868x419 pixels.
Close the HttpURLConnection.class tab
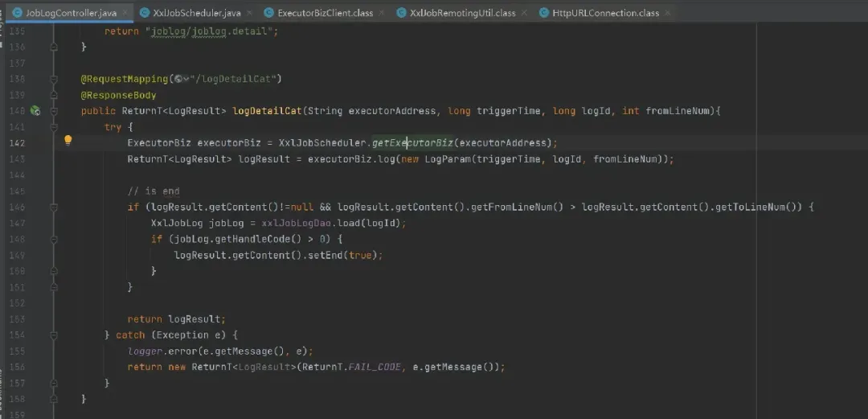(665, 13)
